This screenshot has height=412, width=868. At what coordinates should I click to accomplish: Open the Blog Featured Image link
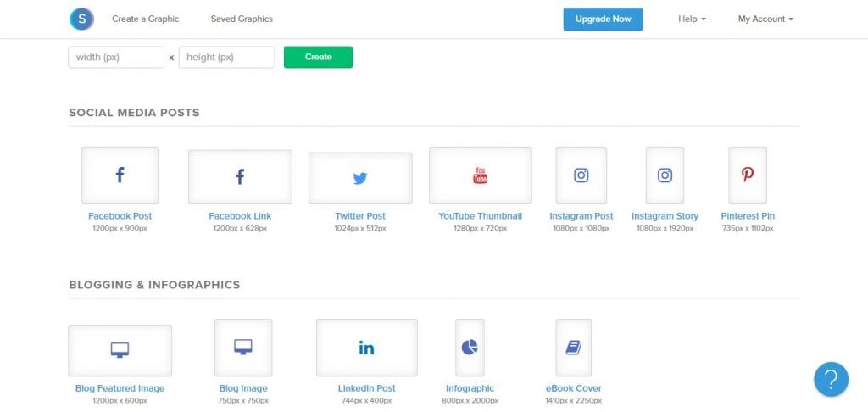[x=120, y=388]
